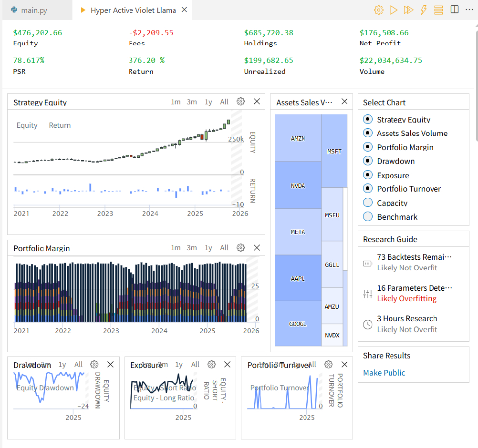Deselect the Strategy Equity radio option

click(x=367, y=120)
